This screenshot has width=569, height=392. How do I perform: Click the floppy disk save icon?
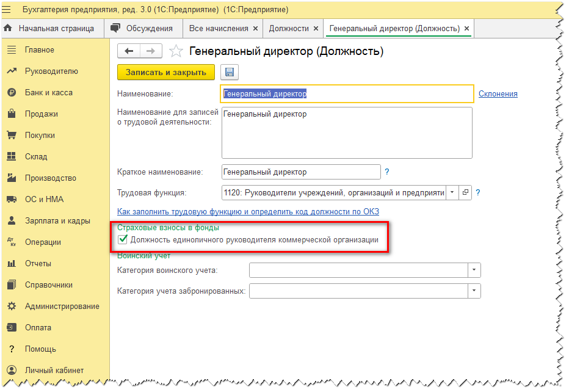click(230, 72)
